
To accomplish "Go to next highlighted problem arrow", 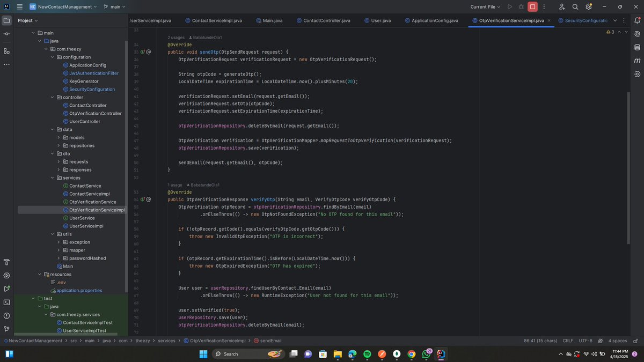I will (626, 32).
